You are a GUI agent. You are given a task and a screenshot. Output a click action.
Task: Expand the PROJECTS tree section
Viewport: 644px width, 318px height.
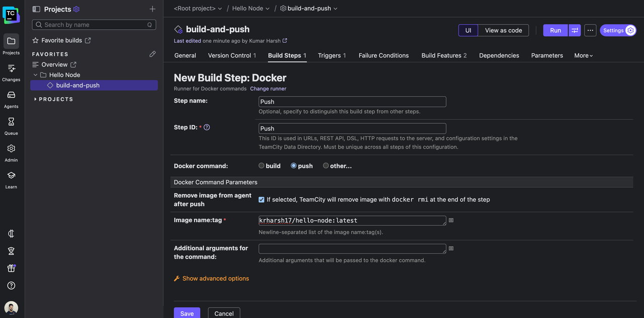(x=35, y=99)
